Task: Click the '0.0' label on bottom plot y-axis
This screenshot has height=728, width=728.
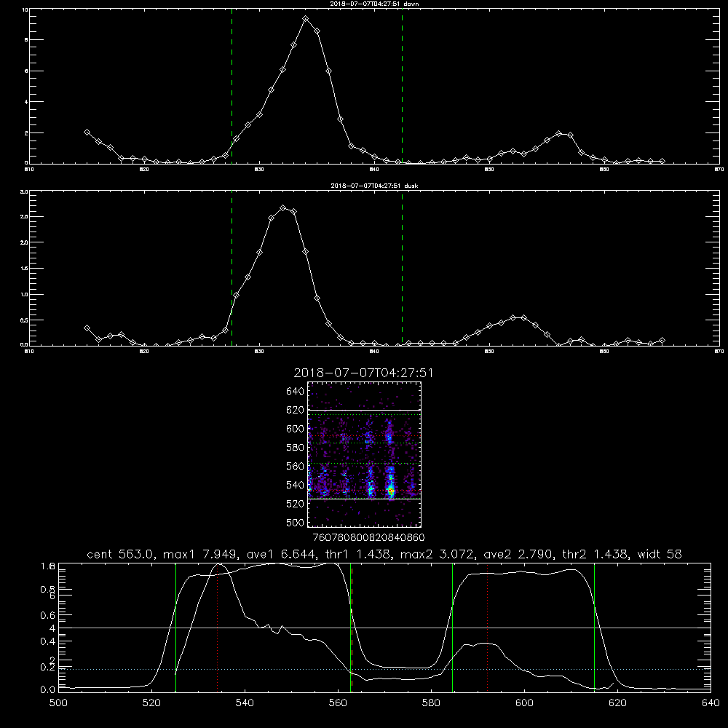Action: [48, 690]
